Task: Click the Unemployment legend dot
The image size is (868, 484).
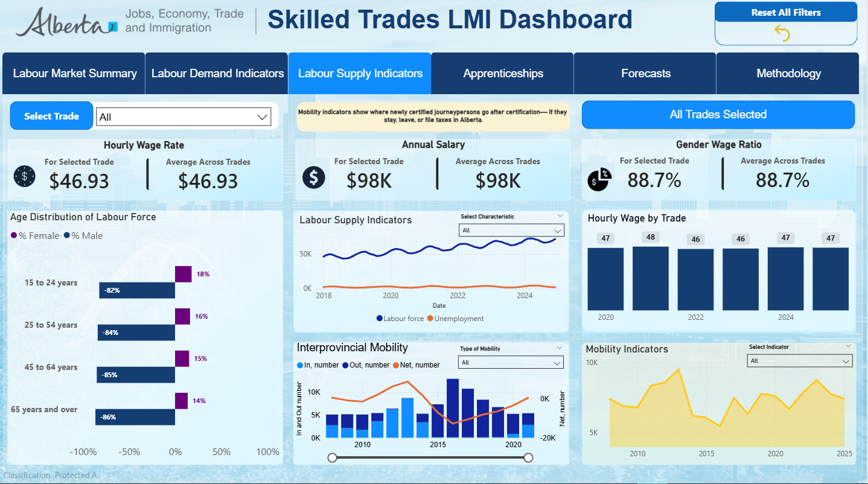Action: tap(430, 318)
